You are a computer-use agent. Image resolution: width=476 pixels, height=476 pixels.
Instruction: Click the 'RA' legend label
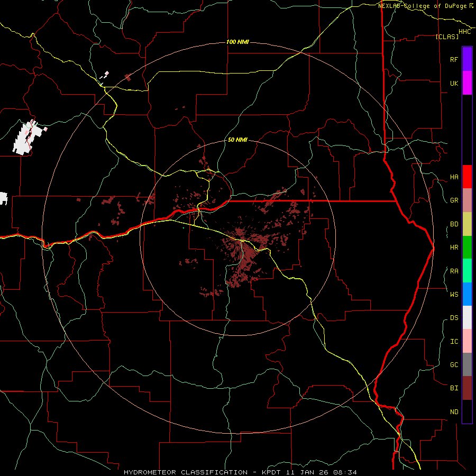pyautogui.click(x=454, y=271)
